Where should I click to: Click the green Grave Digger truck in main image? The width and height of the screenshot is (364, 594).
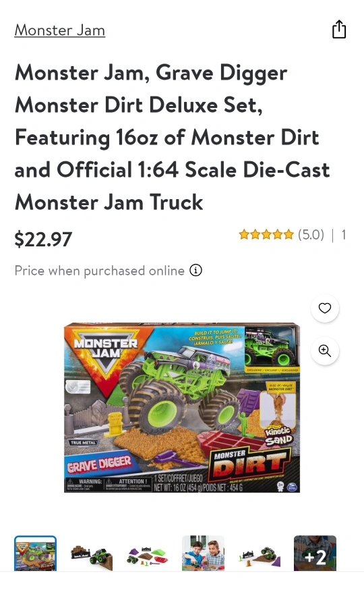point(178,390)
